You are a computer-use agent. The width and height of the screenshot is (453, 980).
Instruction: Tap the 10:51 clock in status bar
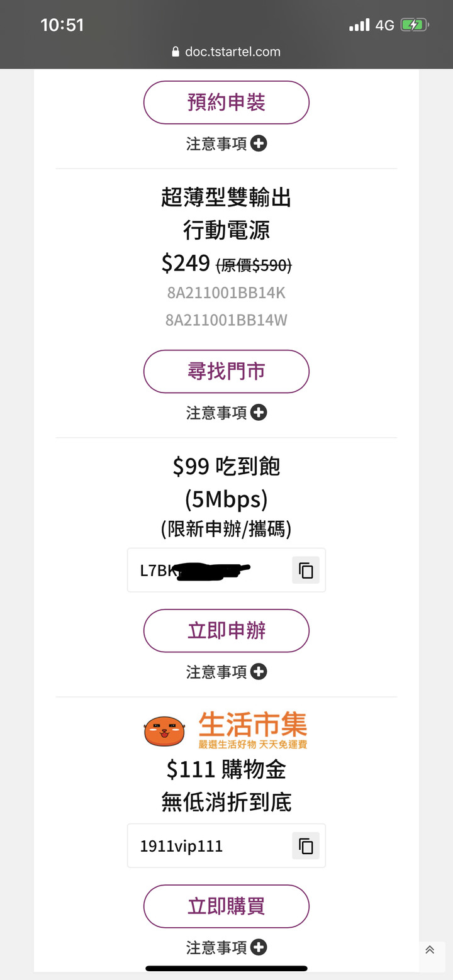(62, 25)
